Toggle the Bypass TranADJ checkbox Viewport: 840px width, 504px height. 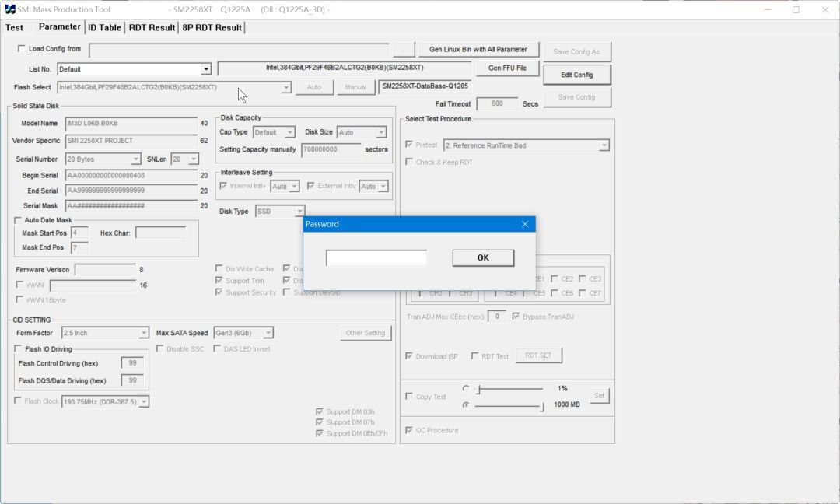tap(516, 317)
